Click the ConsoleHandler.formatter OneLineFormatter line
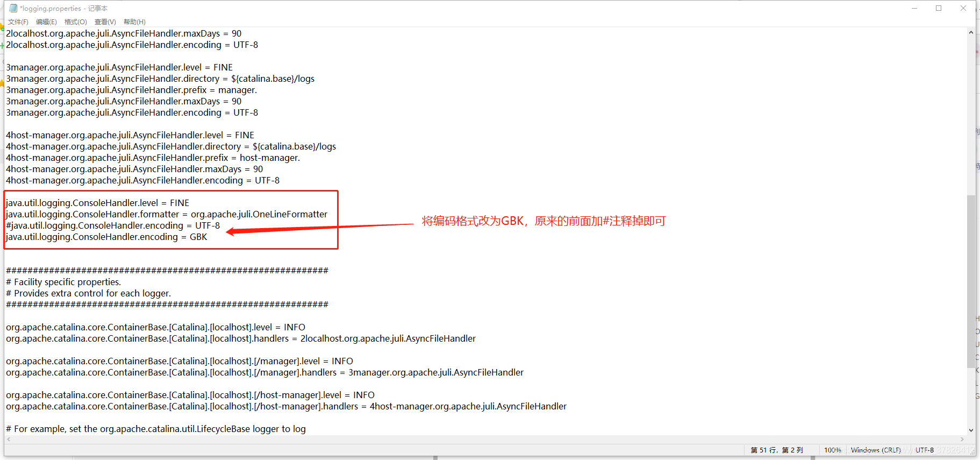Image resolution: width=980 pixels, height=460 pixels. (167, 214)
